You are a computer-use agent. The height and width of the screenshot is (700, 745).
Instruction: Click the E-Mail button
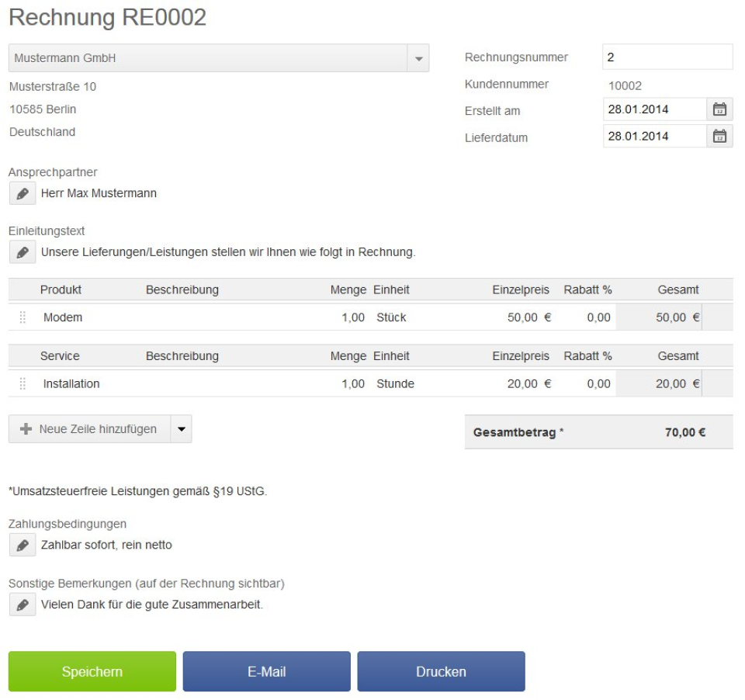click(268, 671)
